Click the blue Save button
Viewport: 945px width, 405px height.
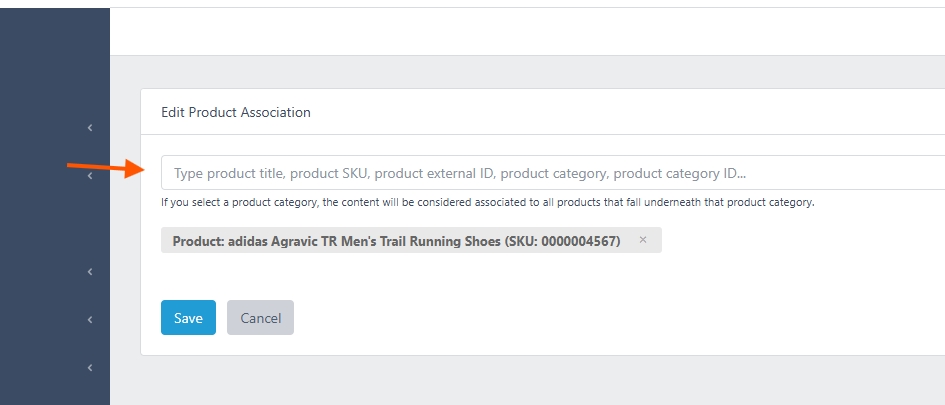click(x=188, y=318)
